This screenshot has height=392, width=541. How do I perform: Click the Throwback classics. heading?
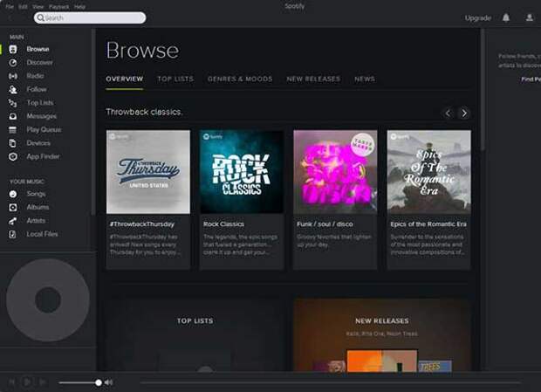point(144,112)
